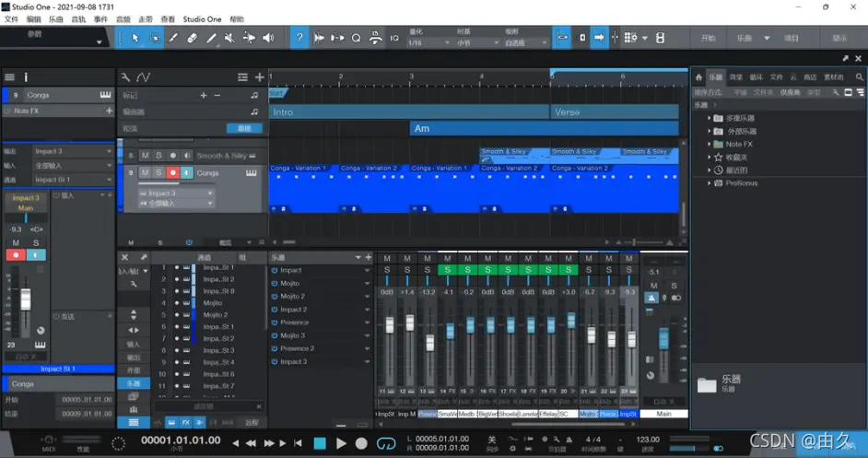Open the Impact 3 output dropdown in inspector
Viewport: 868px width, 458px height.
pos(73,151)
